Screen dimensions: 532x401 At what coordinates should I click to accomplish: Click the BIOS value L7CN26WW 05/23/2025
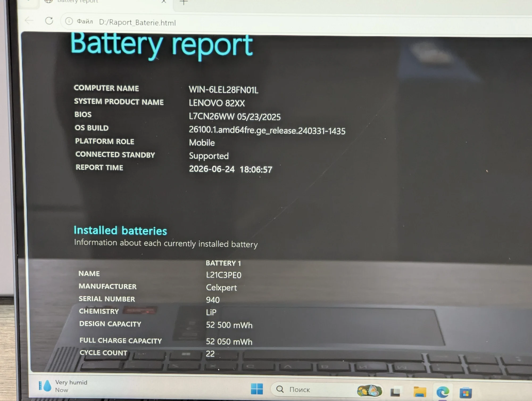[234, 117]
